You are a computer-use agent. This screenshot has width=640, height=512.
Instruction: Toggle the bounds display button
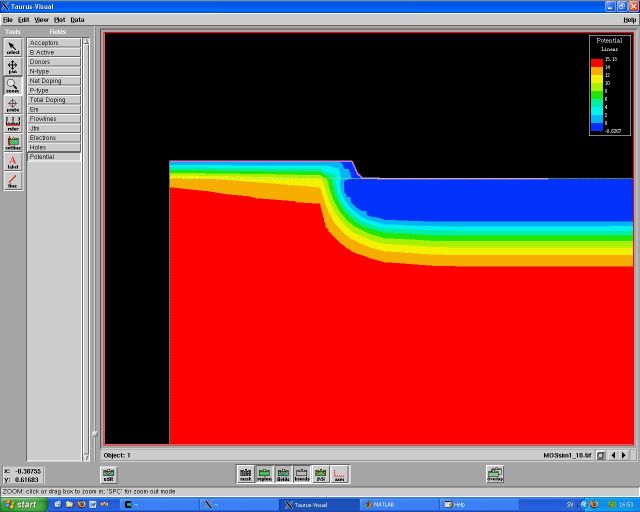[x=301, y=474]
